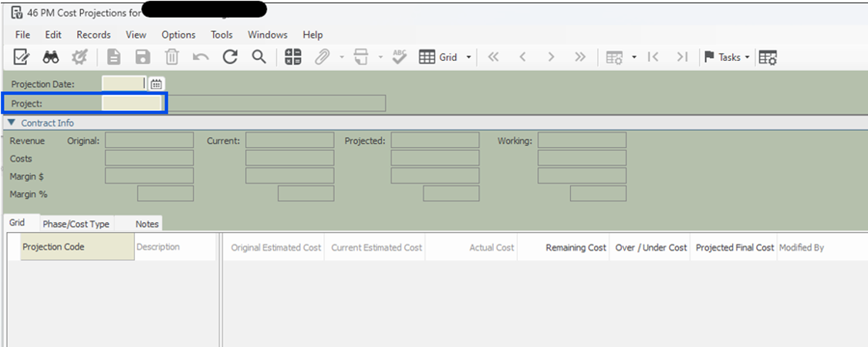Open dropdown arrow next to grid row settings
The width and height of the screenshot is (868, 347).
click(x=634, y=58)
